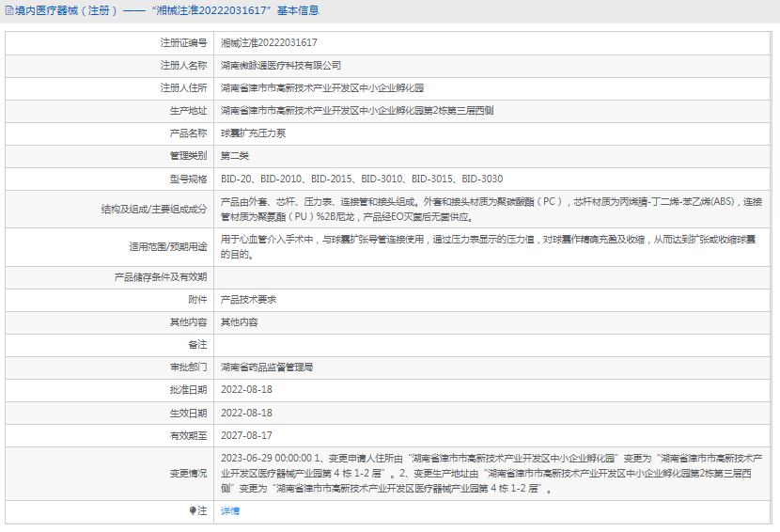Select registration number 湘械注准20222031617 value
This screenshot has width=780, height=532.
[269, 43]
